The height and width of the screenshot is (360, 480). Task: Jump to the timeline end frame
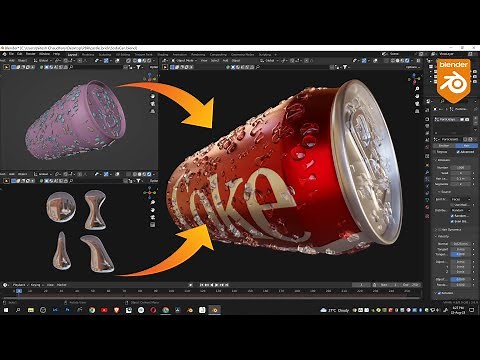point(227,285)
